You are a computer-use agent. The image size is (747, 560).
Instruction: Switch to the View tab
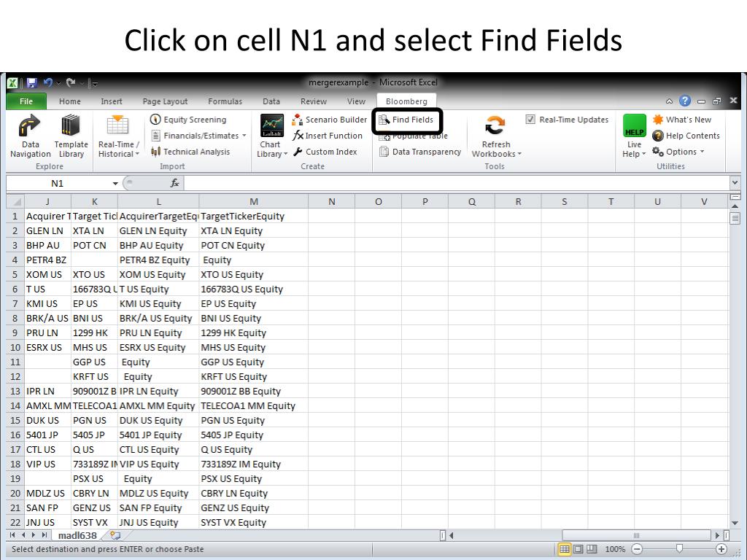tap(356, 101)
